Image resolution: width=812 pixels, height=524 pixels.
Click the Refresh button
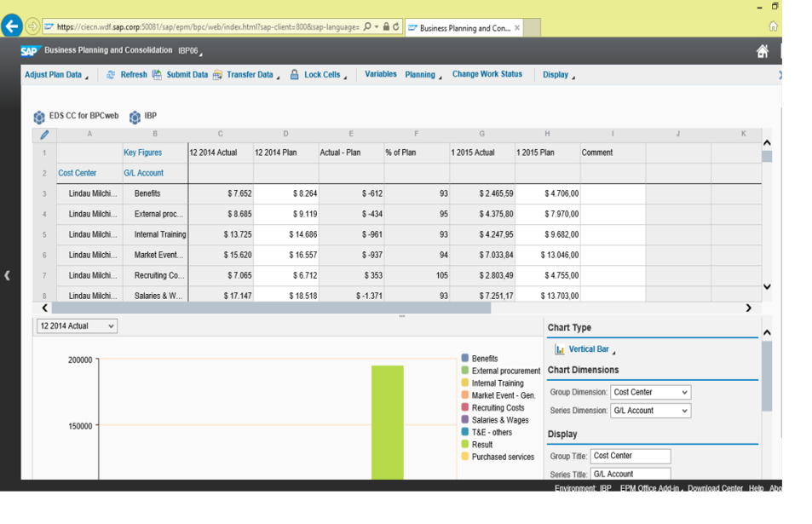click(134, 75)
